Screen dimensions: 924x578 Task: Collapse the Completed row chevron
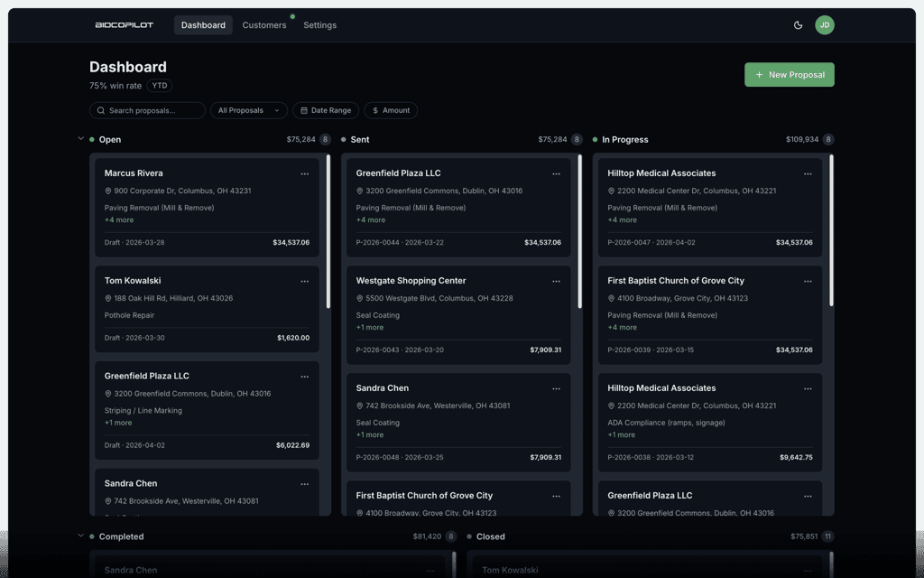(x=80, y=536)
